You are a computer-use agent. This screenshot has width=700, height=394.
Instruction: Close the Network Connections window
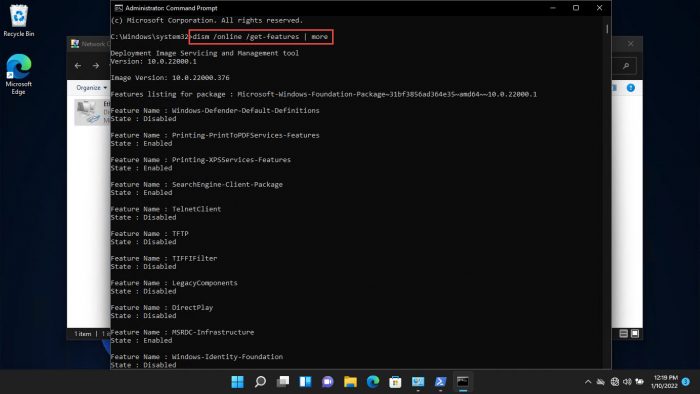pos(630,44)
